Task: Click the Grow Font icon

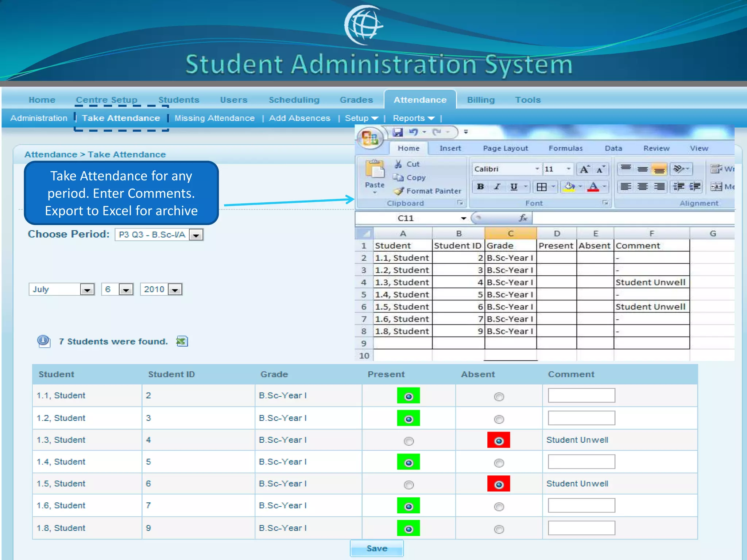Action: (585, 169)
